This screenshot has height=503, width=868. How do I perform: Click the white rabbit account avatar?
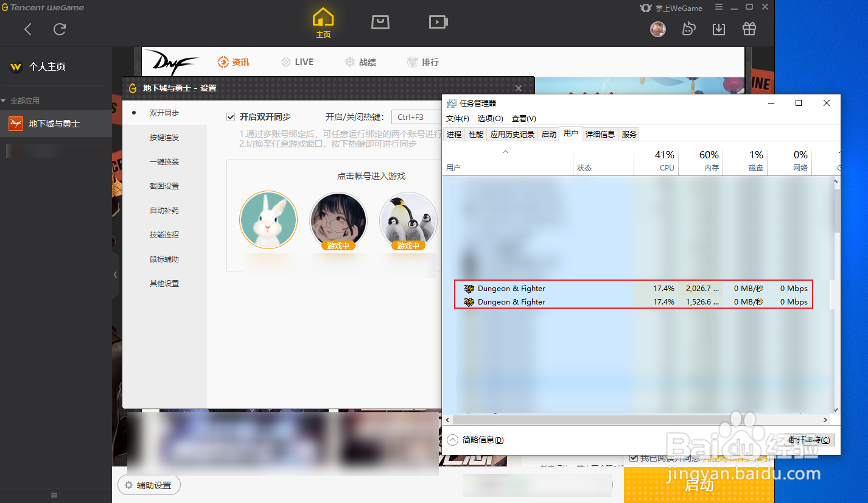pyautogui.click(x=268, y=220)
